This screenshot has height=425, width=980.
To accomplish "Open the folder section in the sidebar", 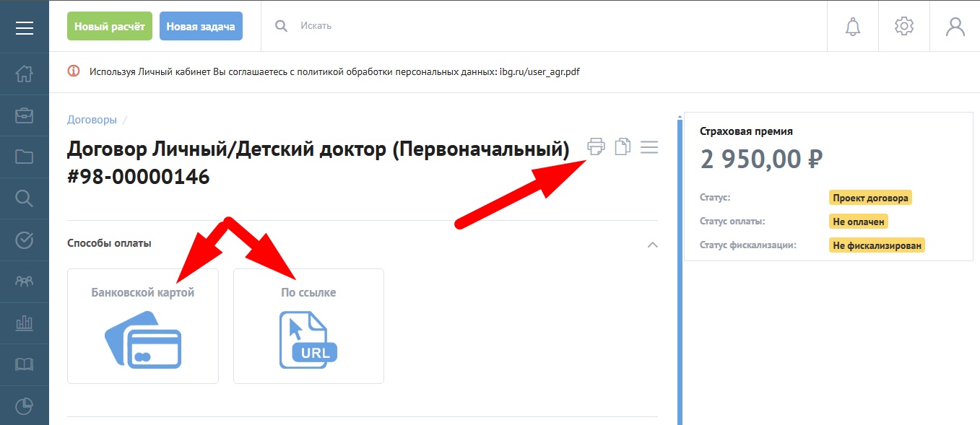I will 25,157.
